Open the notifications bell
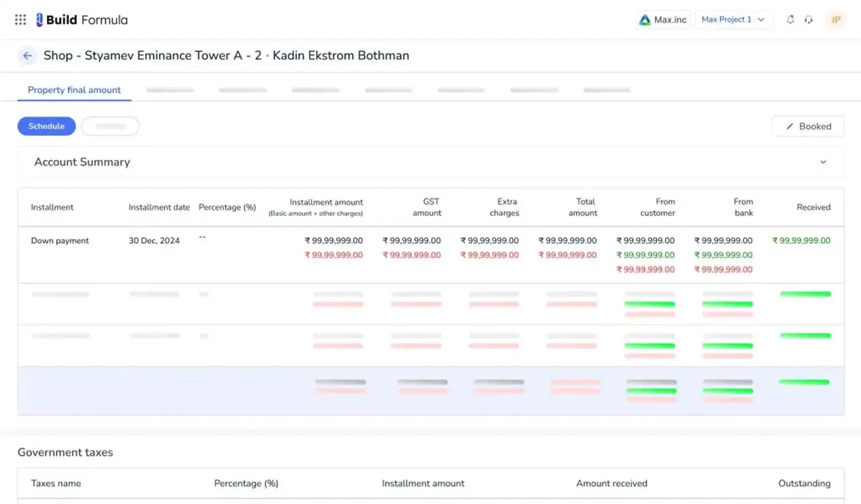This screenshot has width=861, height=504. coord(790,20)
